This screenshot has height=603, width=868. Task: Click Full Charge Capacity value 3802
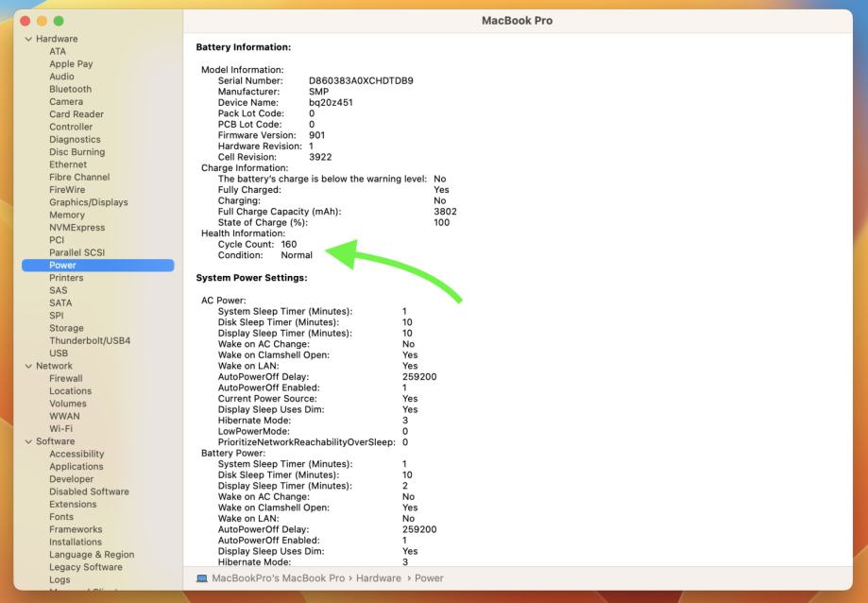pos(445,212)
